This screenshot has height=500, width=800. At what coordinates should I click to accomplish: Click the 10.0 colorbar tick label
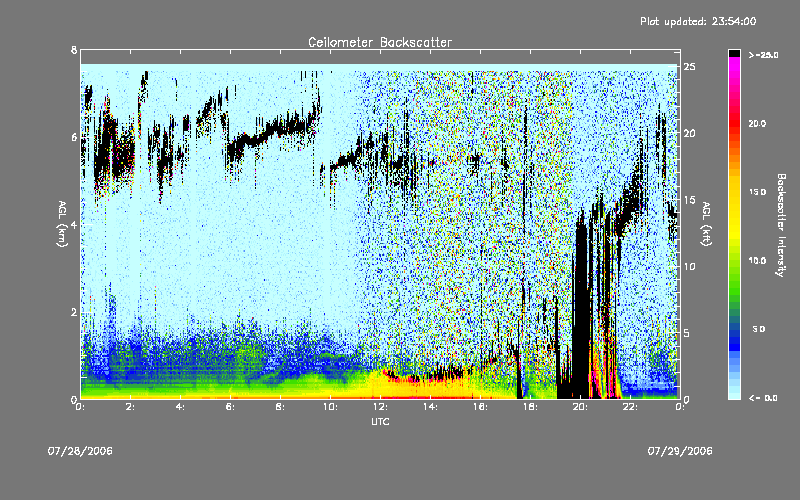(x=757, y=261)
